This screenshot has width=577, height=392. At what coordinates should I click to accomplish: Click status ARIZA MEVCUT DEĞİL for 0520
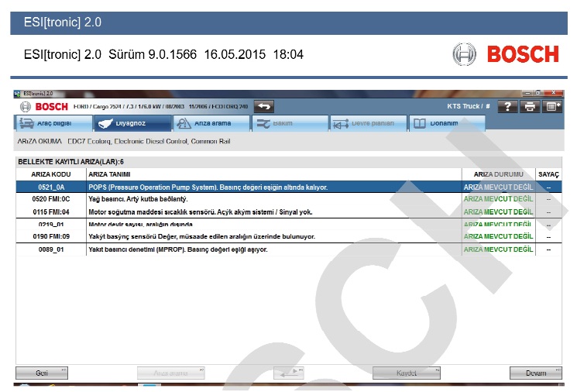click(x=498, y=199)
